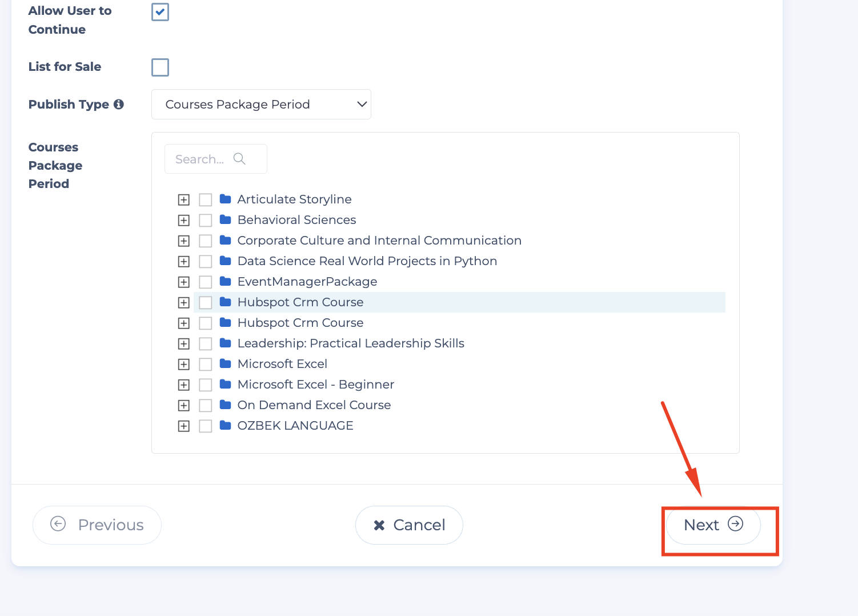Expand the Leadership: Practical Leadership Skills node
Image resolution: width=858 pixels, height=616 pixels.
183,344
